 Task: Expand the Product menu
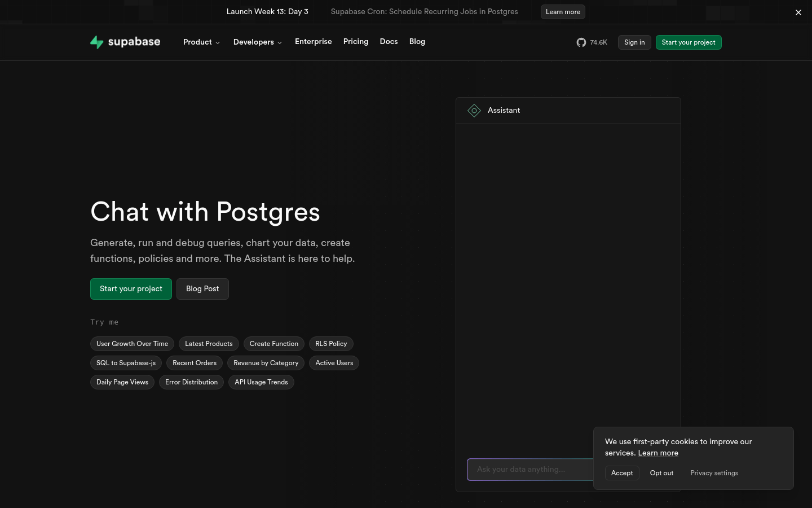click(201, 42)
